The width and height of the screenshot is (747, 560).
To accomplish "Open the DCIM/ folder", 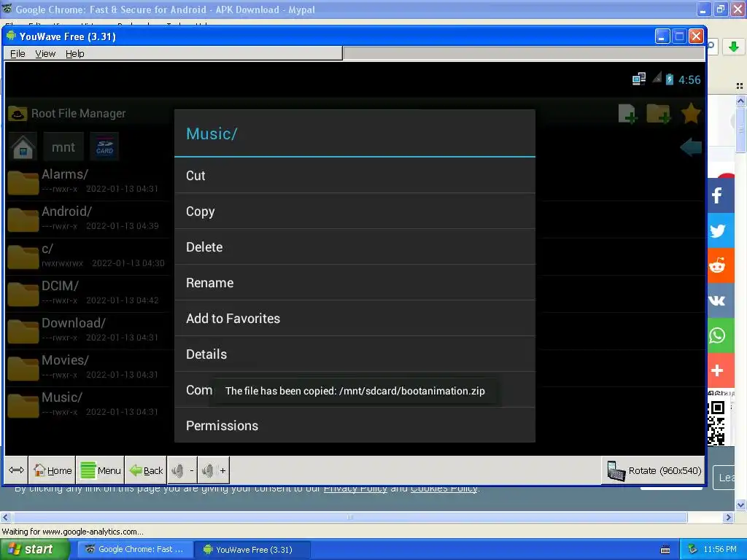I will [x=88, y=293].
